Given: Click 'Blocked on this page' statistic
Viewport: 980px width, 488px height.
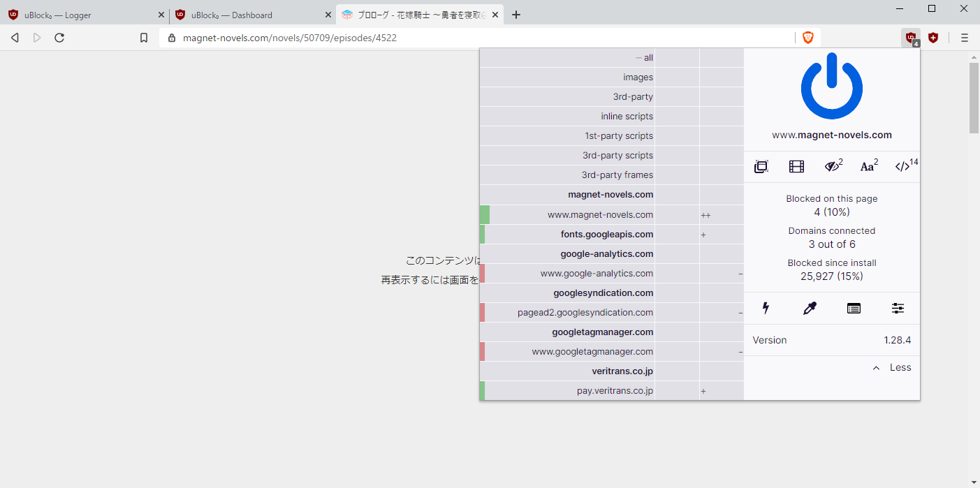Looking at the screenshot, I should [832, 205].
